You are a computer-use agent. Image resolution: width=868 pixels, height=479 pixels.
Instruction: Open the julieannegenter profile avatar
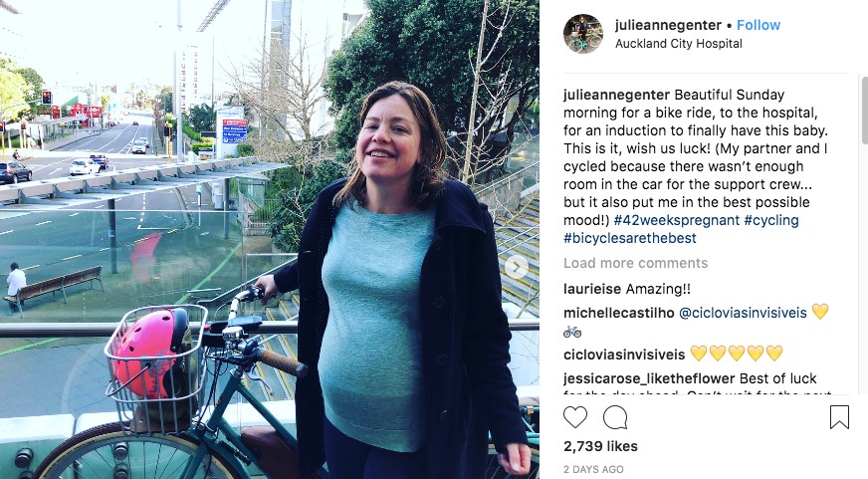point(583,34)
